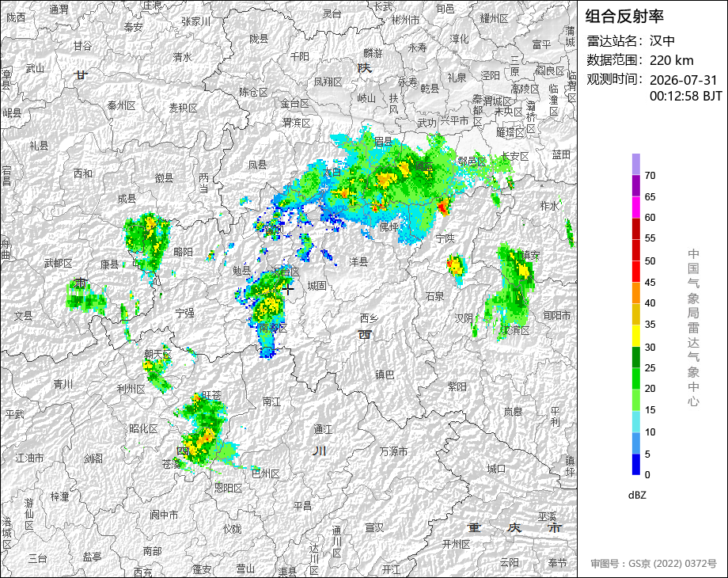Click the red 50 dBZ legend color
Screen dimensions: 728x578
pyautogui.click(x=636, y=250)
